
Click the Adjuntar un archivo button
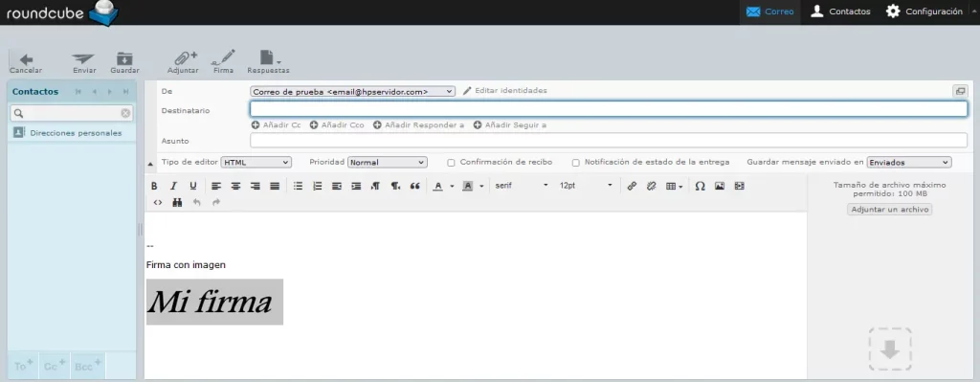(890, 210)
